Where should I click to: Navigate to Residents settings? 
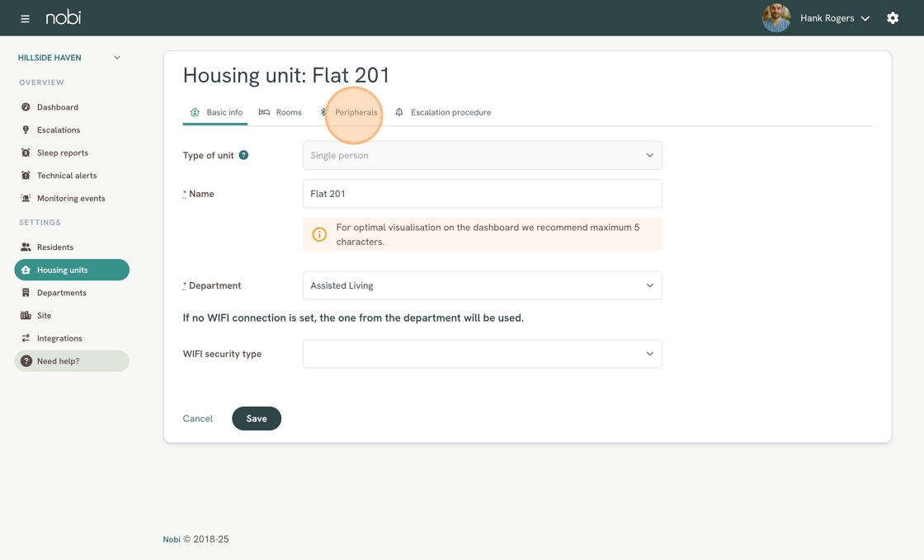(x=54, y=247)
